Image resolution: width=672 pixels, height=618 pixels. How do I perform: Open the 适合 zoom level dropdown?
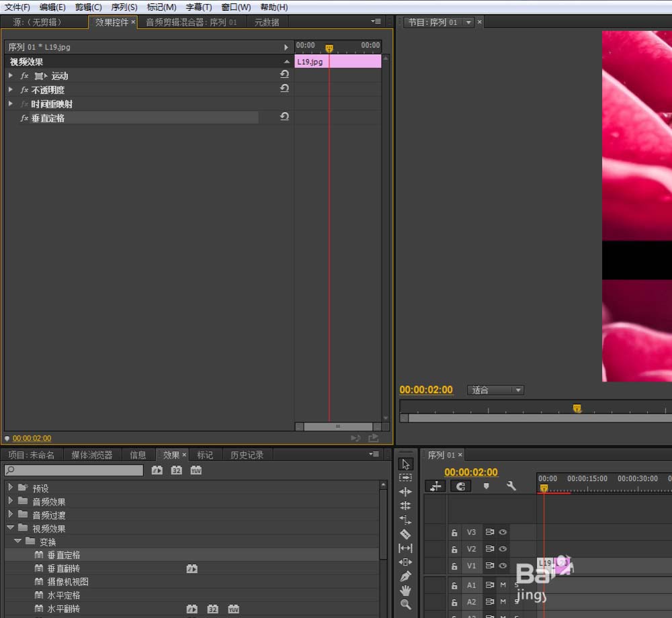(x=495, y=390)
